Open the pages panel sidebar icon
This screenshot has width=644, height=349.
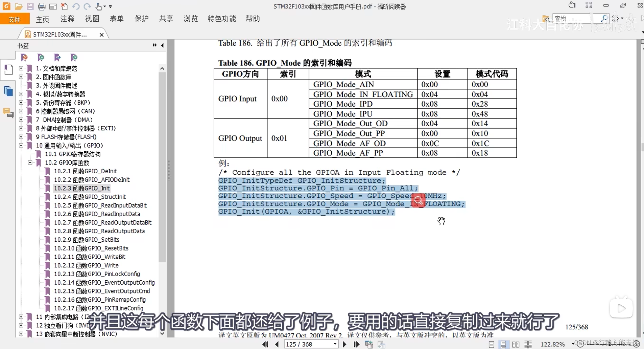point(8,70)
